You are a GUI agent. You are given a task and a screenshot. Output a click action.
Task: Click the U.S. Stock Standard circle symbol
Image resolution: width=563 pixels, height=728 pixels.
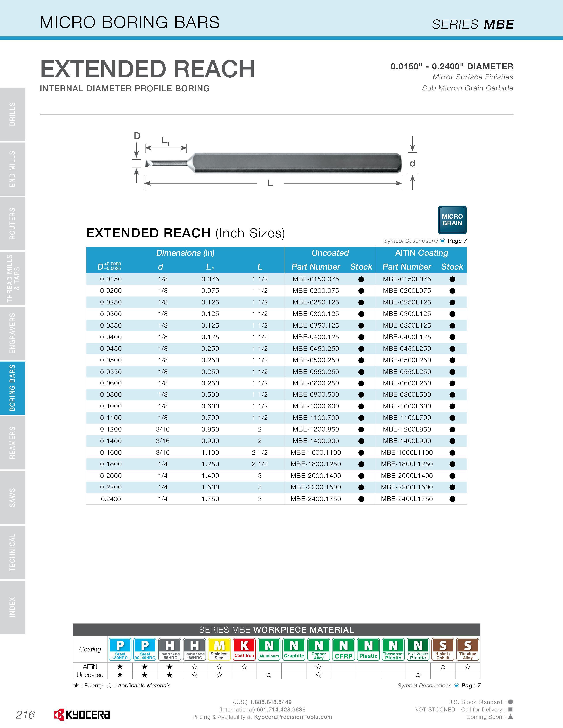(x=510, y=702)
